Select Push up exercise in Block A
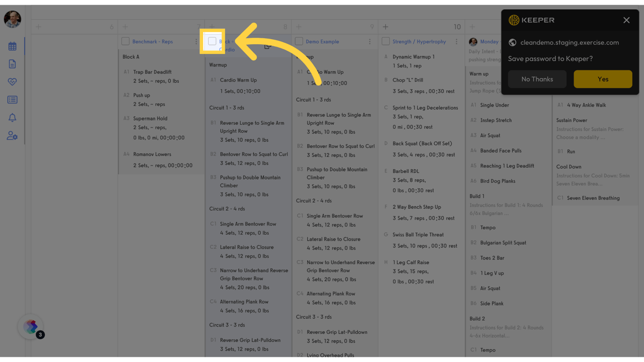 tap(141, 95)
